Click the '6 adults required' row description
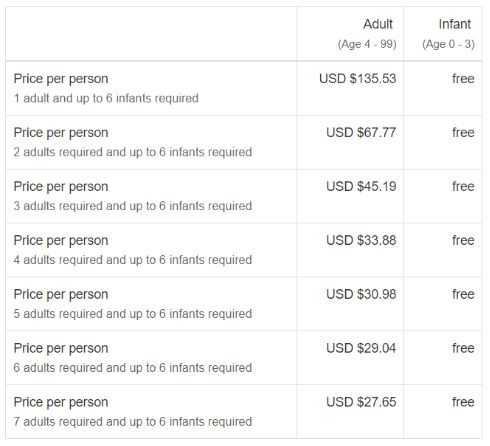 [x=133, y=368]
